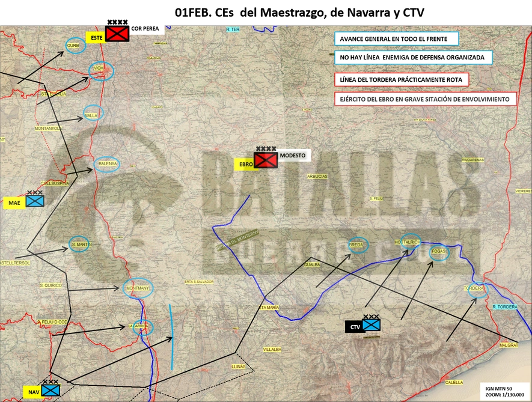This screenshot has width=532, height=402.
Task: Click 'AVANCE GENERAL EN TODO EL FRENTE' box
Action: pos(396,39)
